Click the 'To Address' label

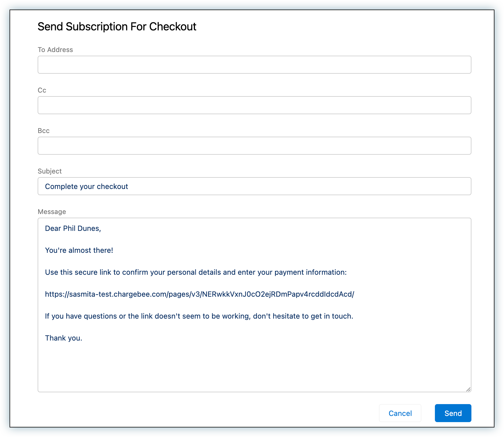(55, 50)
